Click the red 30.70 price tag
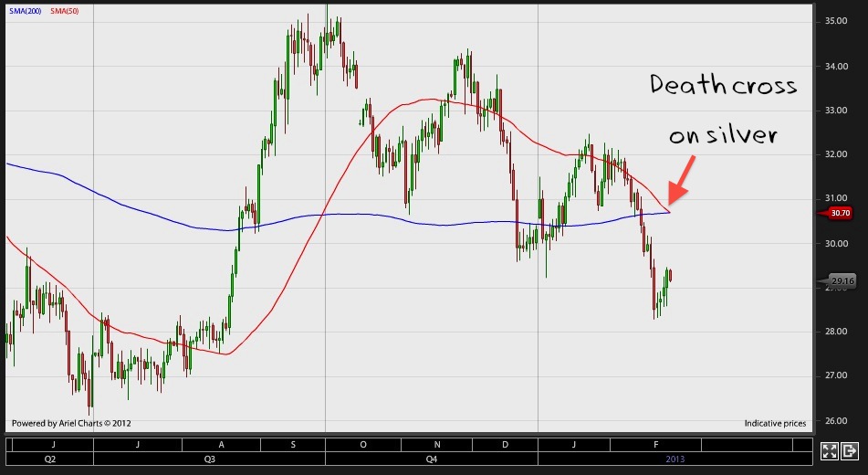 pyautogui.click(x=837, y=213)
